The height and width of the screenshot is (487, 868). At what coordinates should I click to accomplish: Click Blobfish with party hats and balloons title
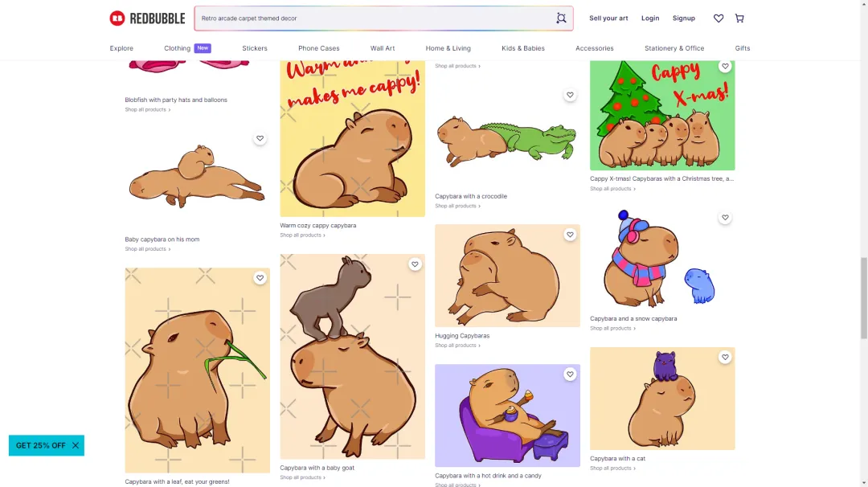(x=176, y=100)
